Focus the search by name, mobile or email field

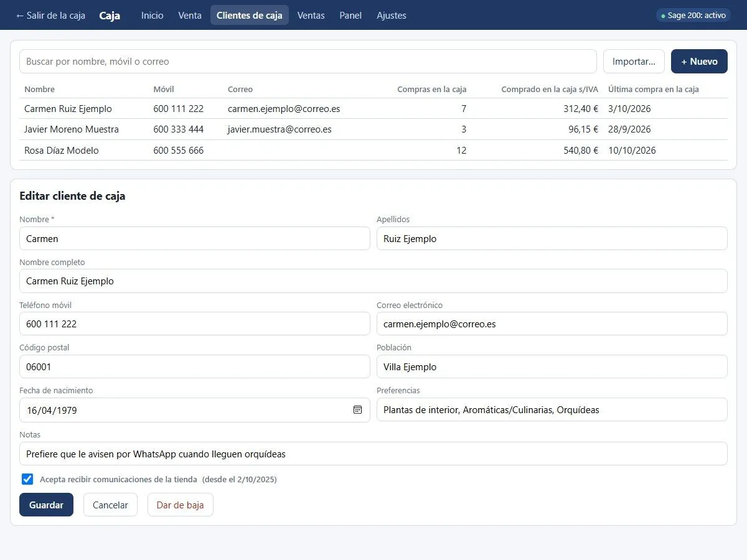click(x=308, y=62)
